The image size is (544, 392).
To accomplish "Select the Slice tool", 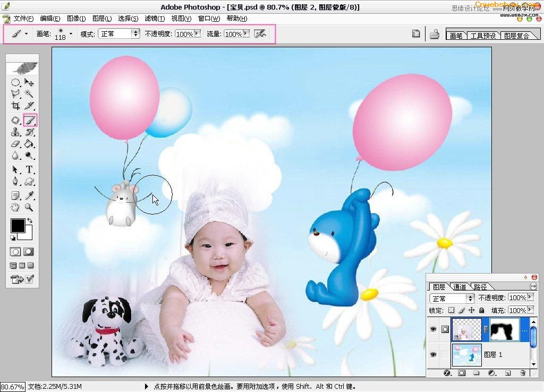I will 29,106.
